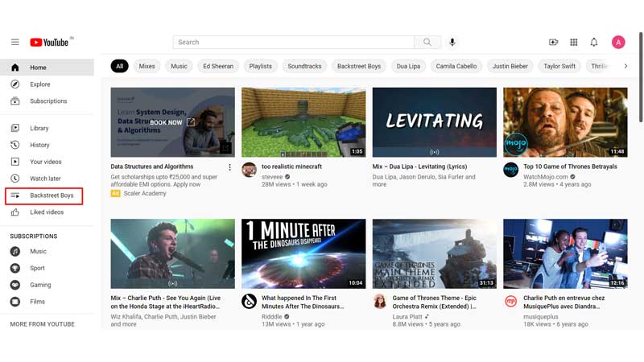Viewport: 644px width, 362px height.
Task: Open Music subscription channel
Action: point(47,251)
